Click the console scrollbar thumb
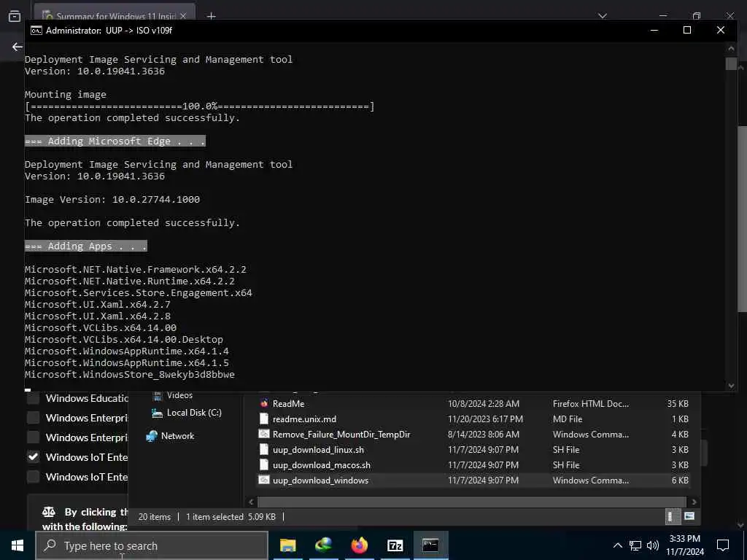This screenshot has width=747, height=560. click(x=731, y=63)
